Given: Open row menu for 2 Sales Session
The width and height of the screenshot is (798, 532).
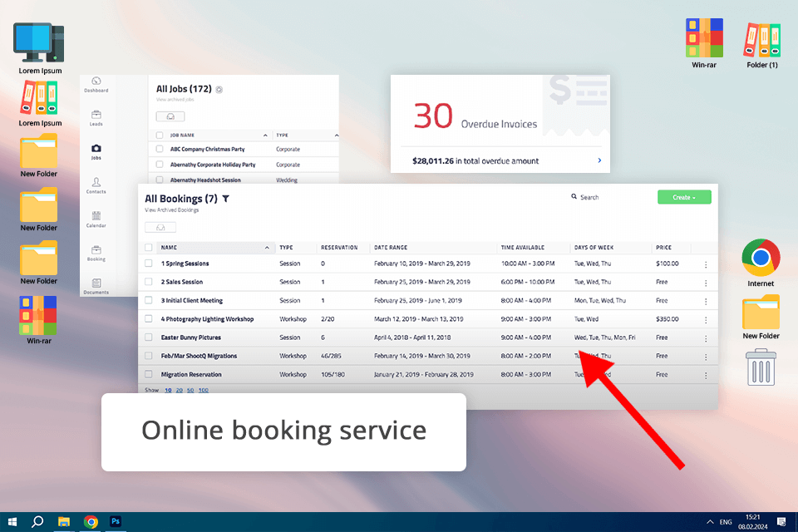Looking at the screenshot, I should pyautogui.click(x=706, y=283).
